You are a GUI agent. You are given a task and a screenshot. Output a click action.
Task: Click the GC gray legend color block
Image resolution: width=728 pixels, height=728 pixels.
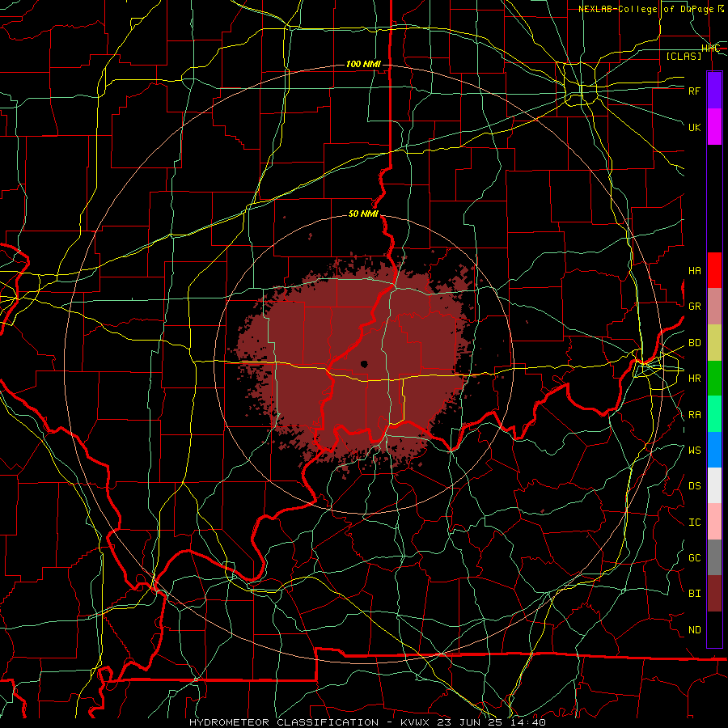tap(714, 557)
